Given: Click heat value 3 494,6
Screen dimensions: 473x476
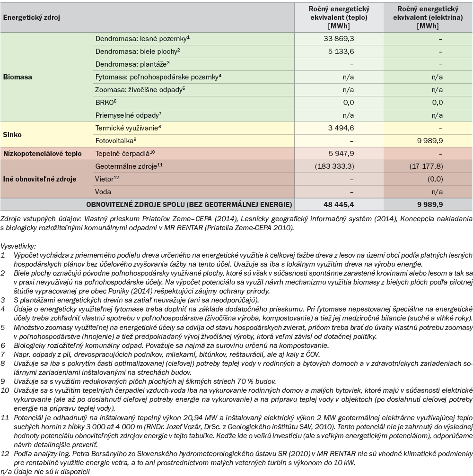Looking at the screenshot, I should (341, 128).
